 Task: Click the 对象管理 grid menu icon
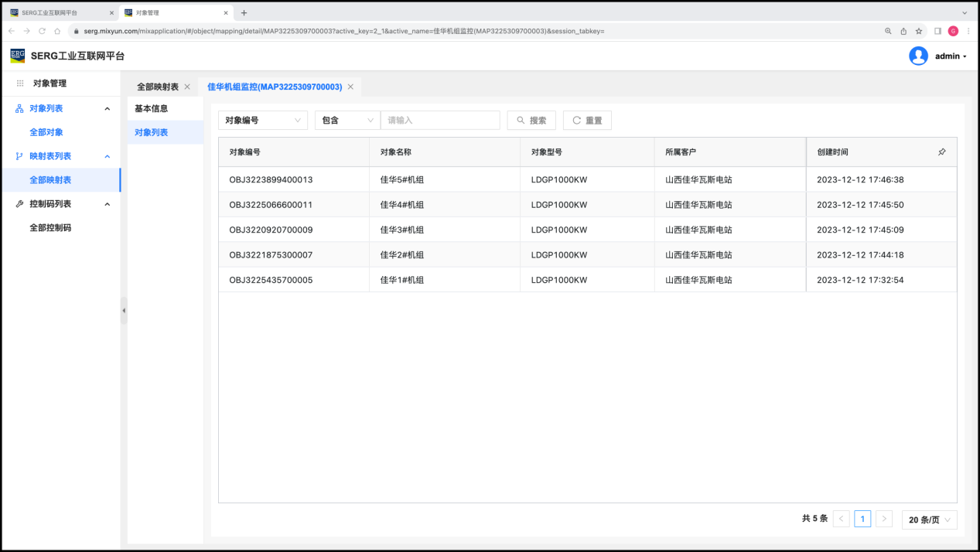[x=20, y=83]
